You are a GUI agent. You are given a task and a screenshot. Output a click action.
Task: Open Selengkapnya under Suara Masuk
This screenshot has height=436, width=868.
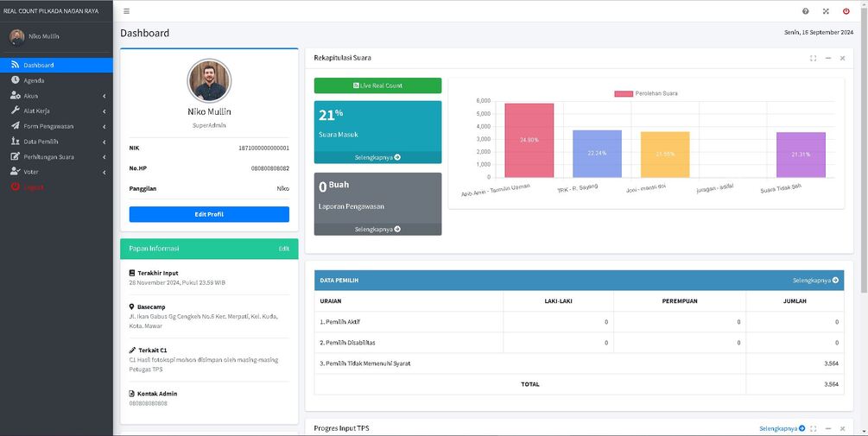point(377,157)
